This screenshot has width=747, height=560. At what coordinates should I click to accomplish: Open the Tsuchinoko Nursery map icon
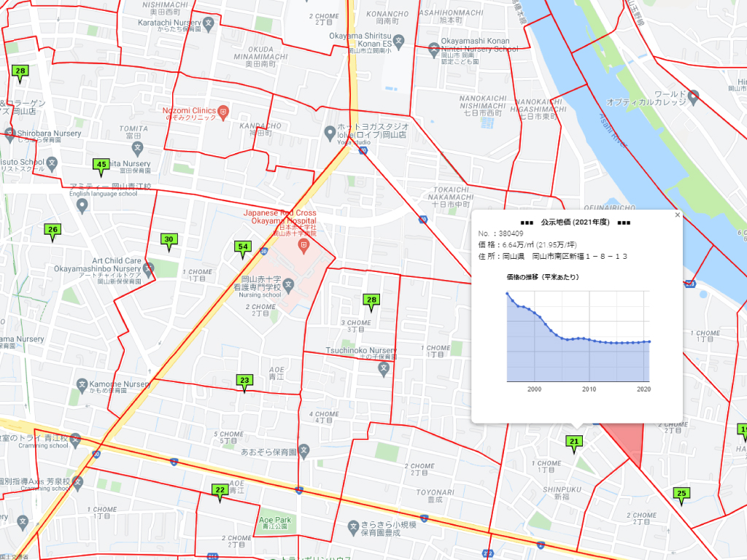click(x=384, y=368)
